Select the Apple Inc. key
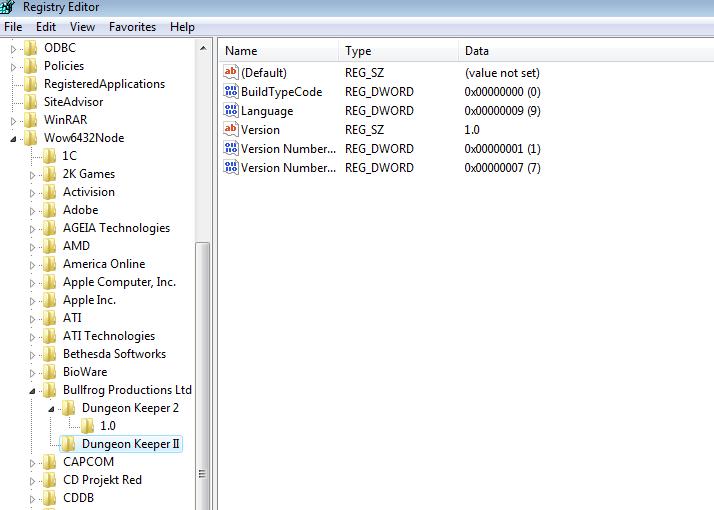 89,300
